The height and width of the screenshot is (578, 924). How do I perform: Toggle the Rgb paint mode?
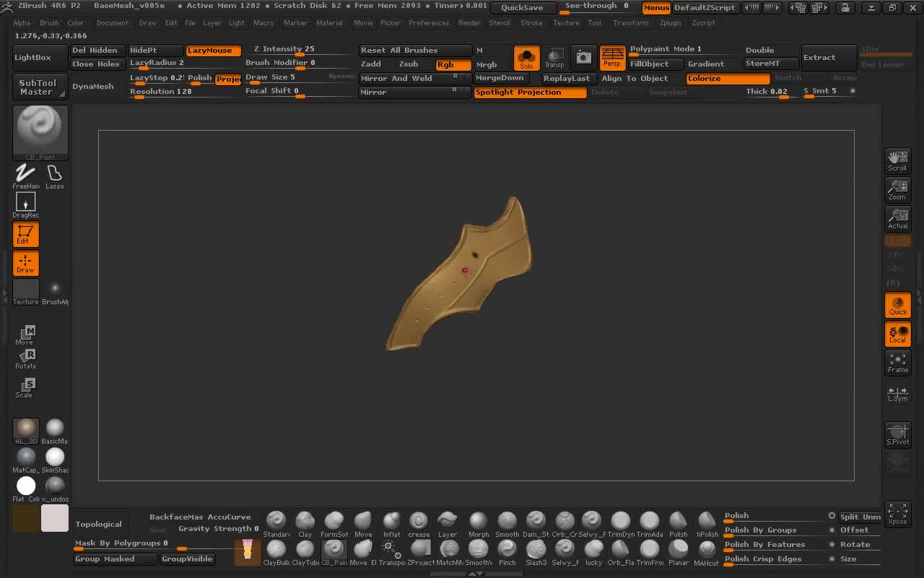point(453,64)
